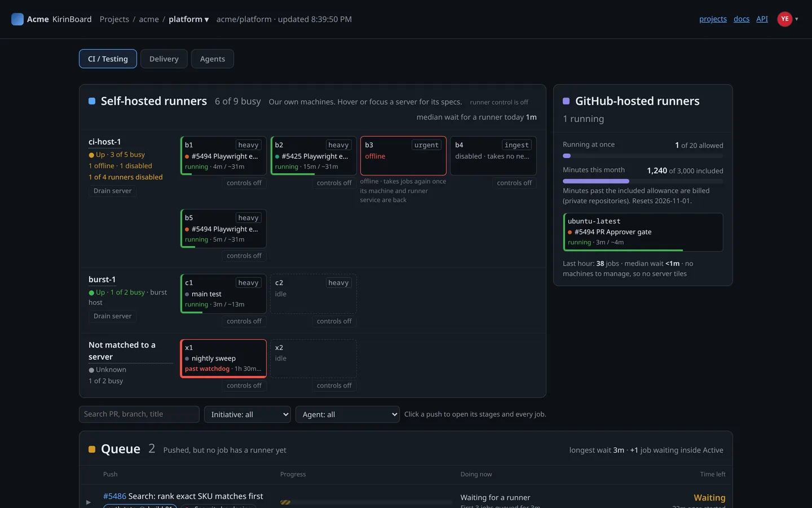Viewport: 812px width, 508px height.
Task: Click Drain server under burst-1
Action: [x=113, y=316]
